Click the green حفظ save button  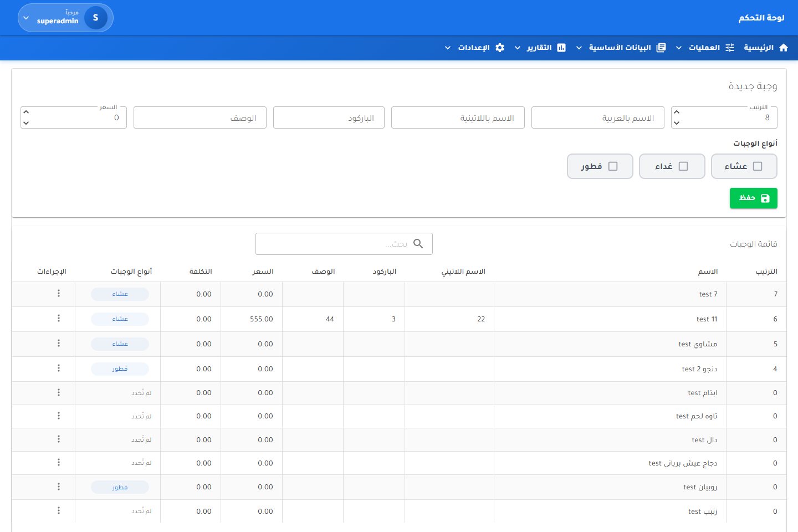[x=754, y=198]
